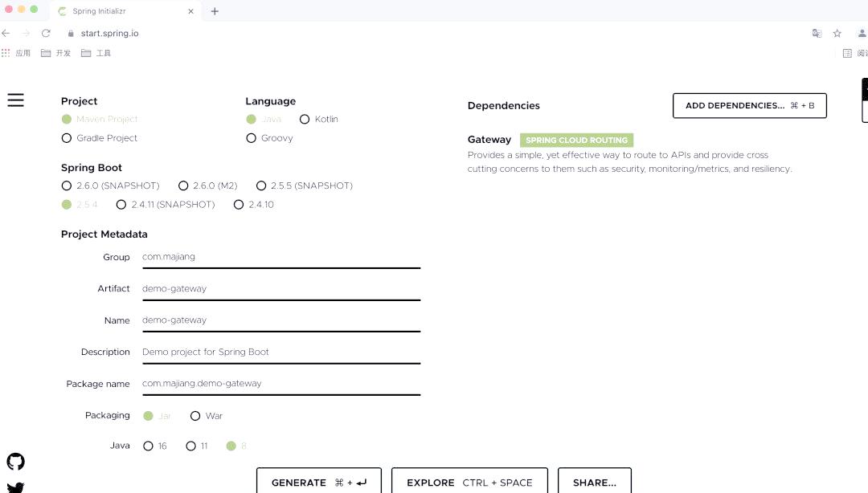
Task: Click the Gateway dependency title
Action: coord(489,140)
